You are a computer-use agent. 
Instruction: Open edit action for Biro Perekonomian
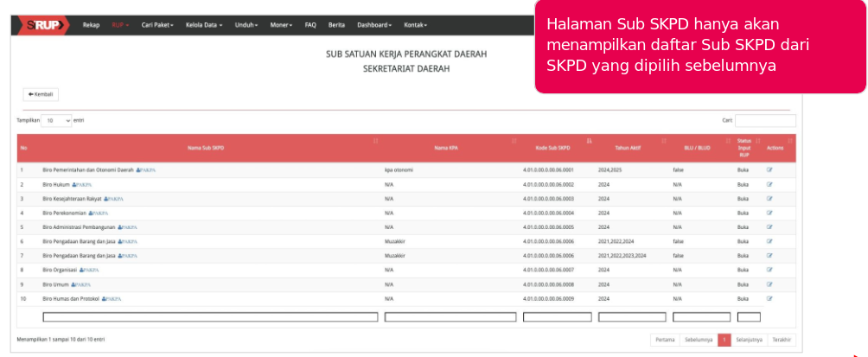(769, 213)
